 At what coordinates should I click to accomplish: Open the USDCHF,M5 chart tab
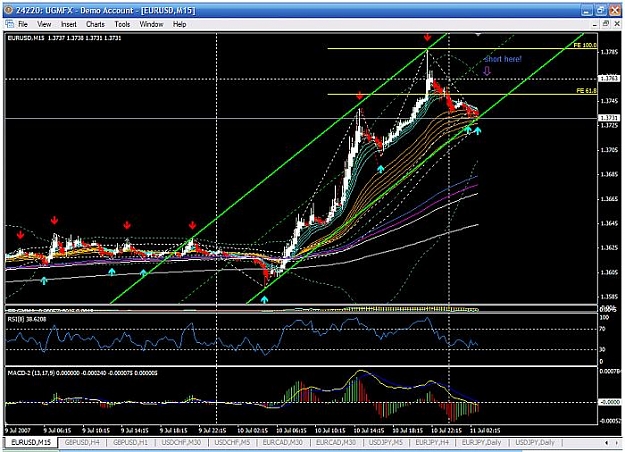click(232, 442)
